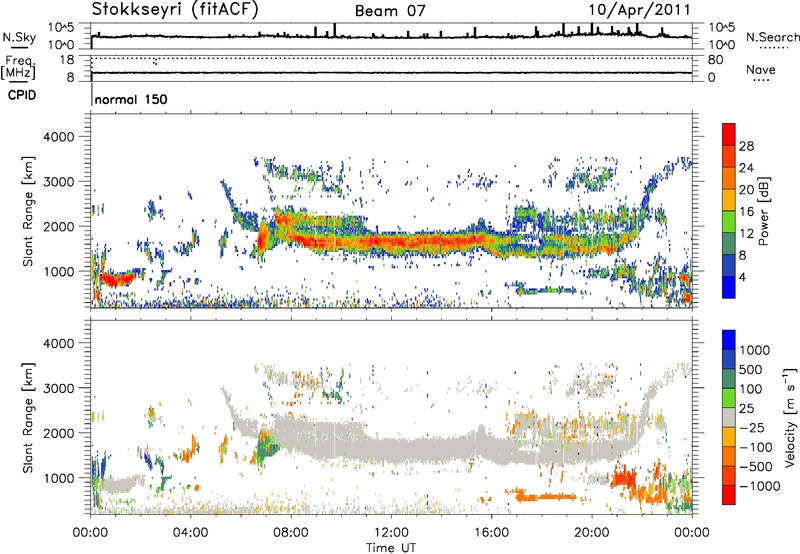Click the red top segment of Power colorbar
The image size is (800, 554).
point(729,134)
